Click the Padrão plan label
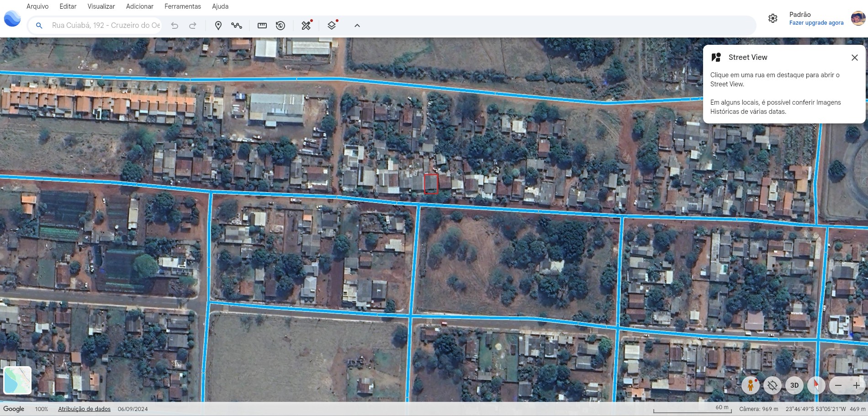Viewport: 868px width, 416px height. (800, 15)
